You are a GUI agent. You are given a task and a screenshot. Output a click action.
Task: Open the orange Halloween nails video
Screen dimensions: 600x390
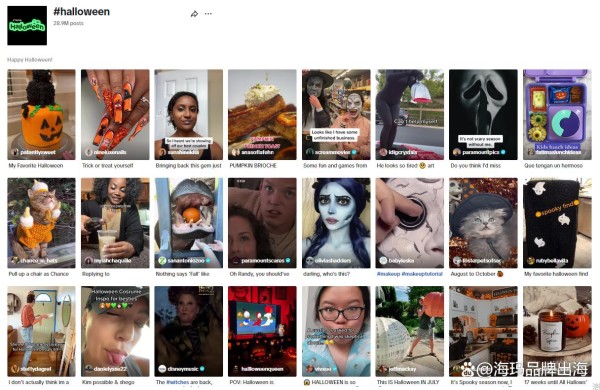[x=115, y=114]
